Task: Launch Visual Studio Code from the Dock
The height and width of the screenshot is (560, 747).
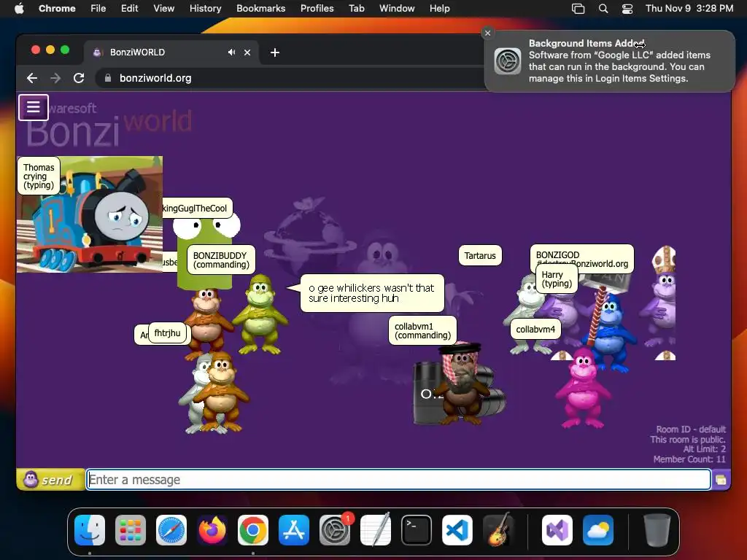Action: [457, 530]
